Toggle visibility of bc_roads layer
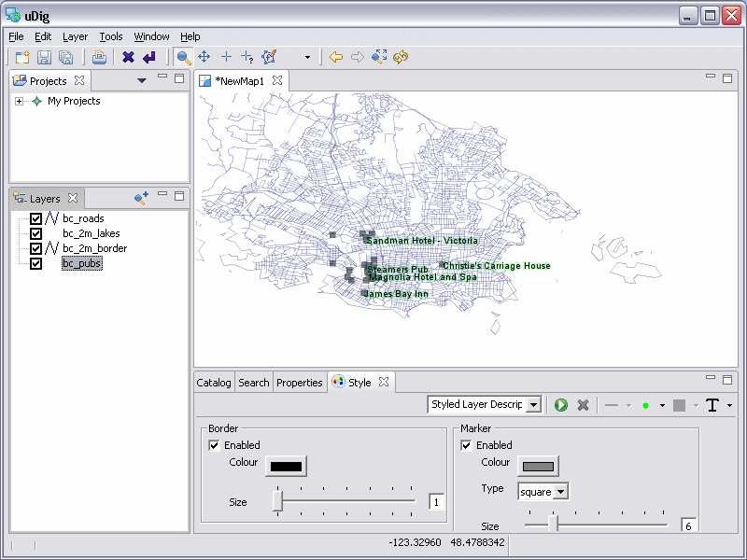The width and height of the screenshot is (747, 560). (35, 218)
